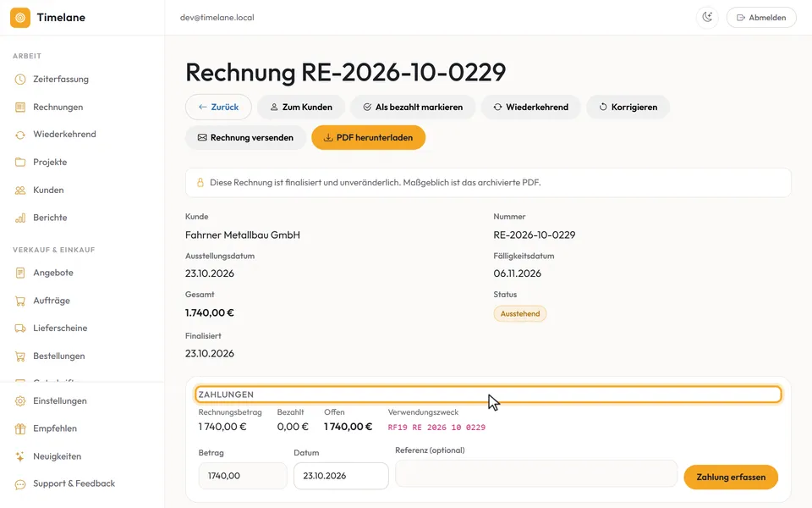Click the dev@timelane.local account text
The image size is (812, 508).
click(x=217, y=18)
